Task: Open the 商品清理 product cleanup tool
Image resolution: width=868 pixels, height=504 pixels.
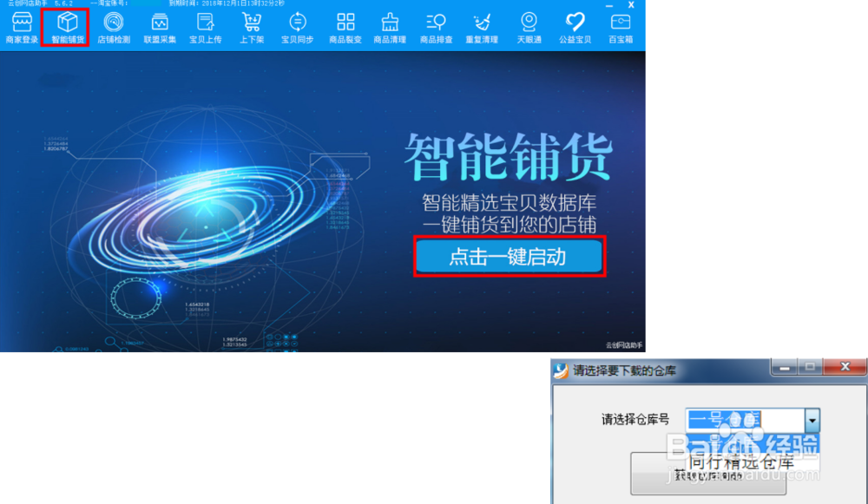Action: click(x=390, y=28)
